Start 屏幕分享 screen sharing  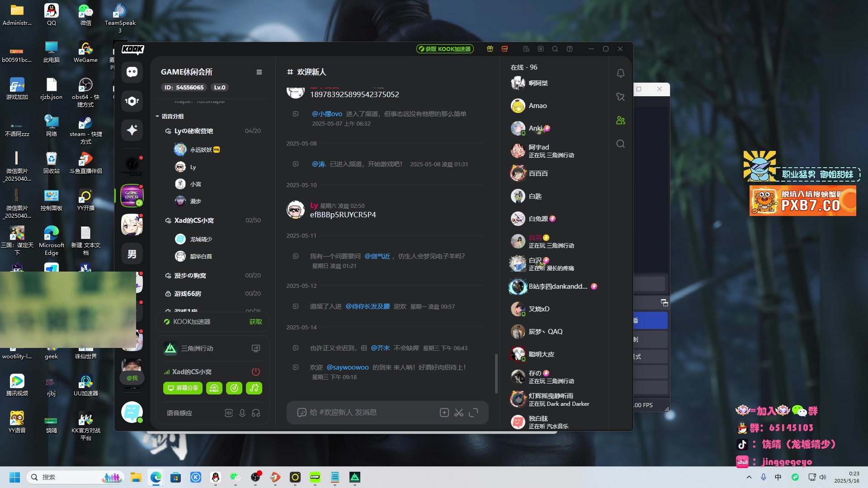coord(183,388)
